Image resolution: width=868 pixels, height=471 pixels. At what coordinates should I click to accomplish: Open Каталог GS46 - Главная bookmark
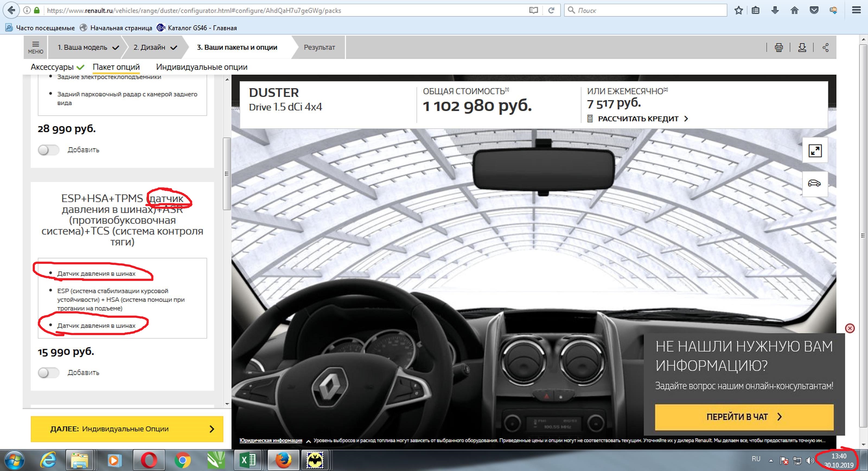pyautogui.click(x=197, y=28)
